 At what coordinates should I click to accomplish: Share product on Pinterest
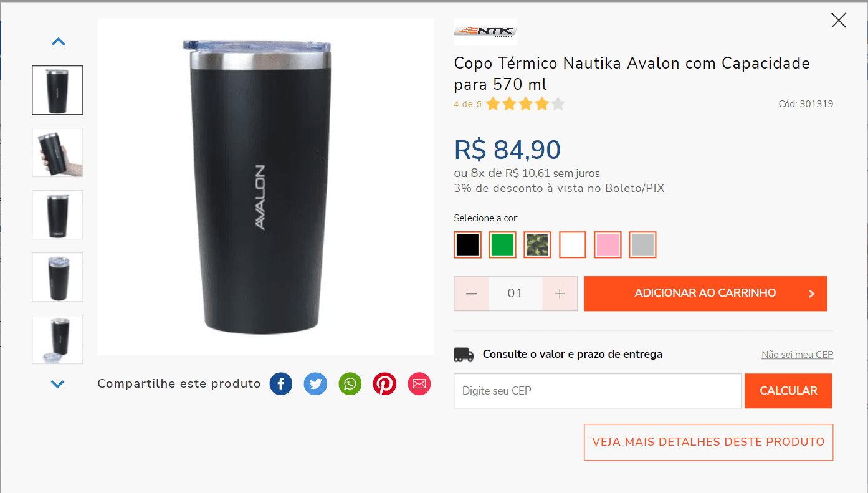click(384, 384)
